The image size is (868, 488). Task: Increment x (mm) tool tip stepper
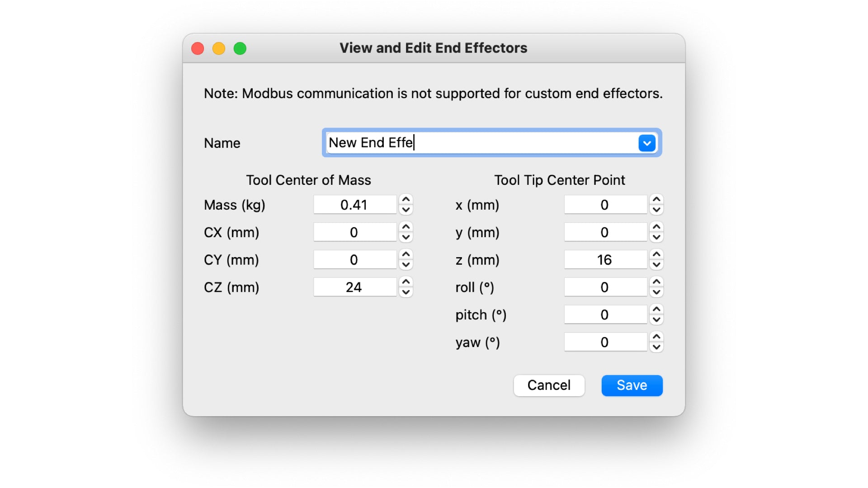click(656, 200)
